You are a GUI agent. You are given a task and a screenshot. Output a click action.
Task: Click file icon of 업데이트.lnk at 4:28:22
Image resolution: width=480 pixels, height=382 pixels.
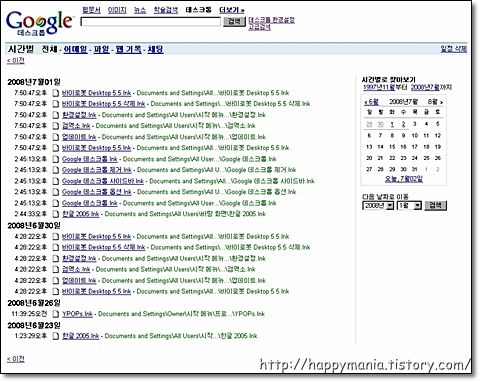coord(56,280)
